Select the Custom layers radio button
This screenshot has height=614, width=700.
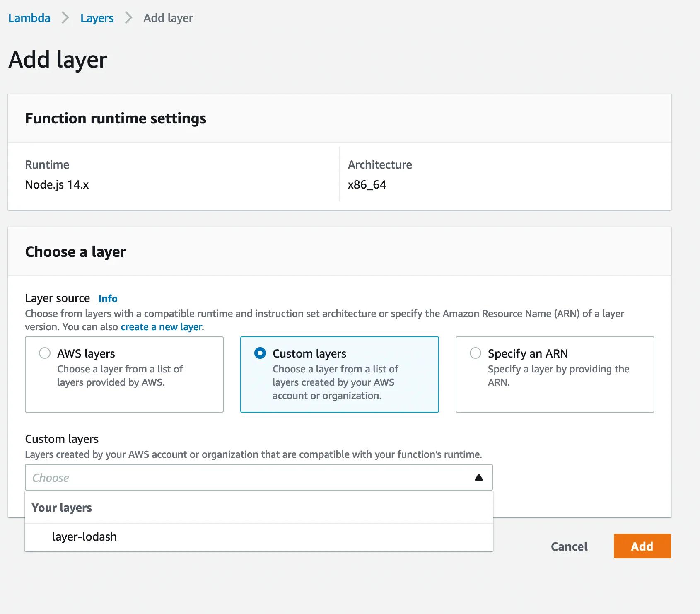click(x=259, y=353)
